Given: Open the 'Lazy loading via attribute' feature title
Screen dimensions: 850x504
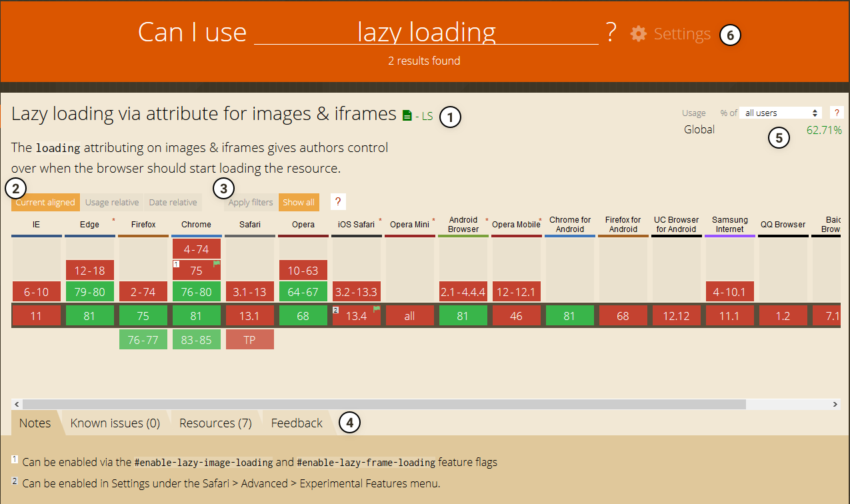Looking at the screenshot, I should tap(204, 113).
